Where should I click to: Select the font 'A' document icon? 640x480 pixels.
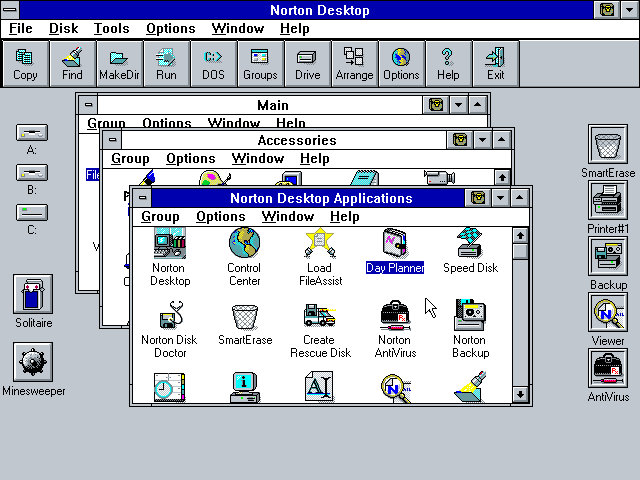320,387
